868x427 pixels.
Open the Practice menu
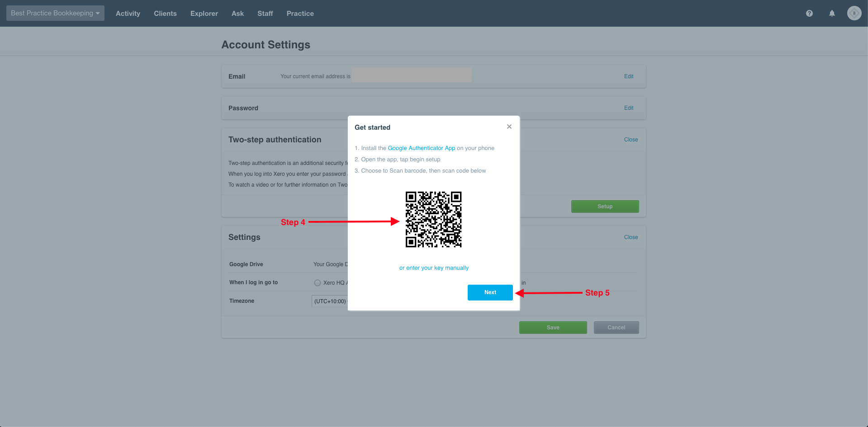(300, 14)
